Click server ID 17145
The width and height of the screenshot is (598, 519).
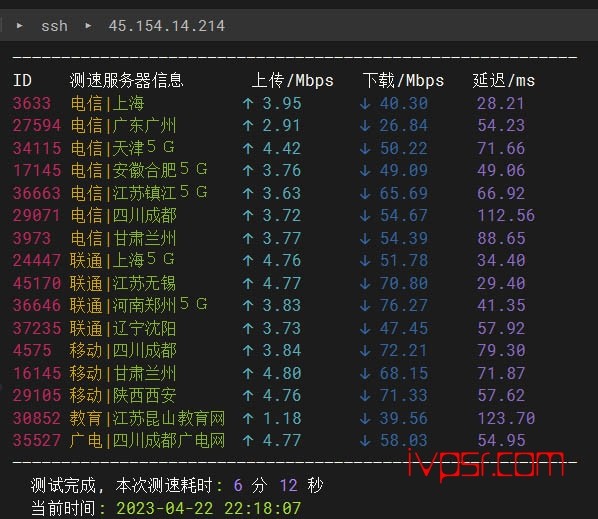[37, 170]
